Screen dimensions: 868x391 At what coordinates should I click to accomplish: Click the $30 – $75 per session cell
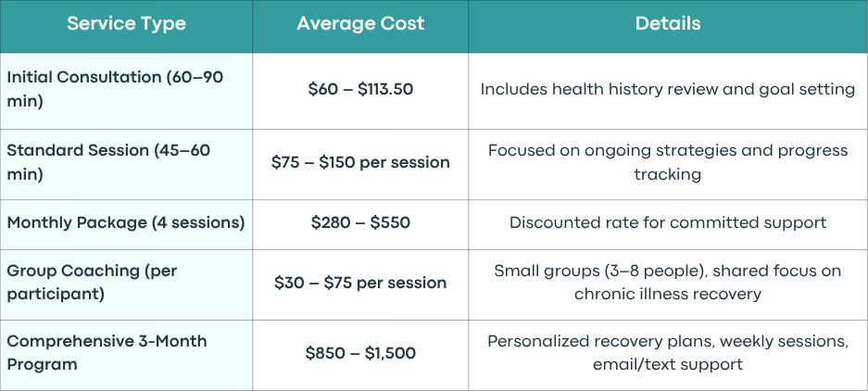click(x=360, y=284)
